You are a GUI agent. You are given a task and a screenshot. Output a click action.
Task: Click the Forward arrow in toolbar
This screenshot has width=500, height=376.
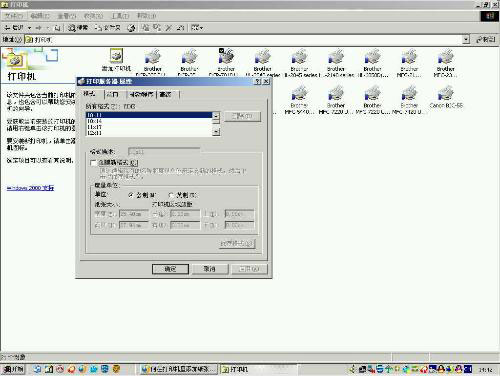tap(38, 28)
